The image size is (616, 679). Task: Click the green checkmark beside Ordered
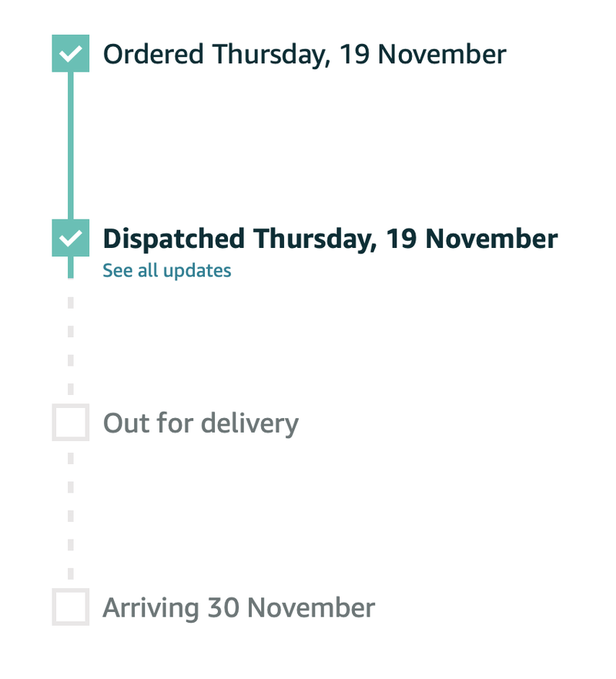point(70,54)
